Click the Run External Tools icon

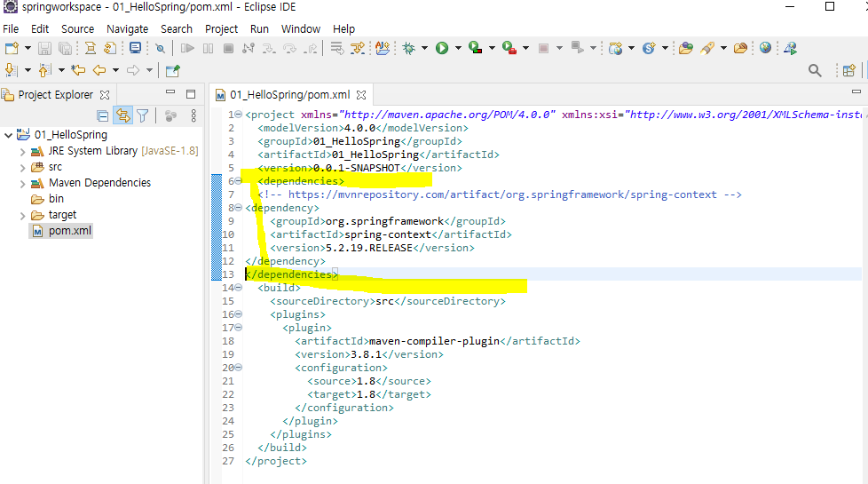coord(509,48)
